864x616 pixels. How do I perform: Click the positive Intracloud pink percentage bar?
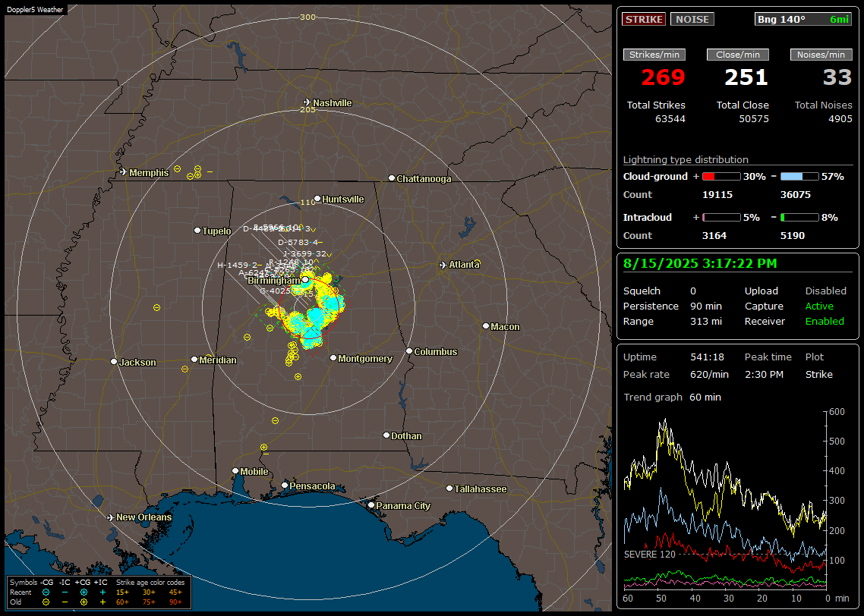pyautogui.click(x=721, y=218)
